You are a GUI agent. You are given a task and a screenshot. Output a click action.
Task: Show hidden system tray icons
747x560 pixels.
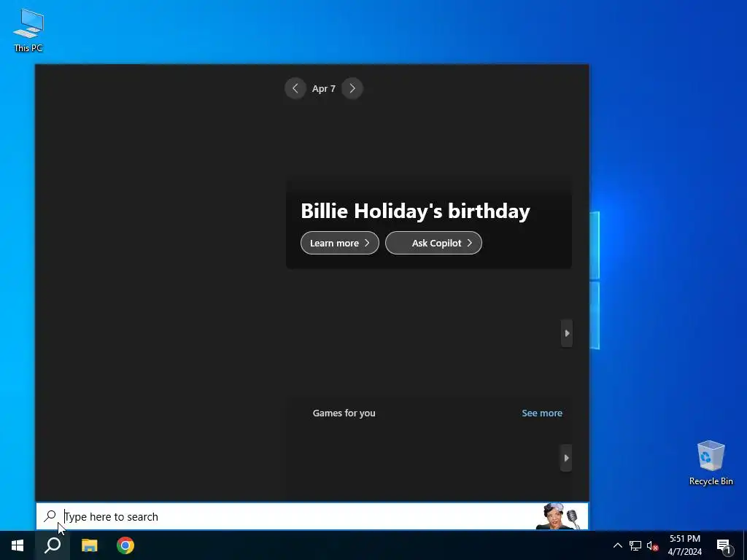(x=617, y=545)
